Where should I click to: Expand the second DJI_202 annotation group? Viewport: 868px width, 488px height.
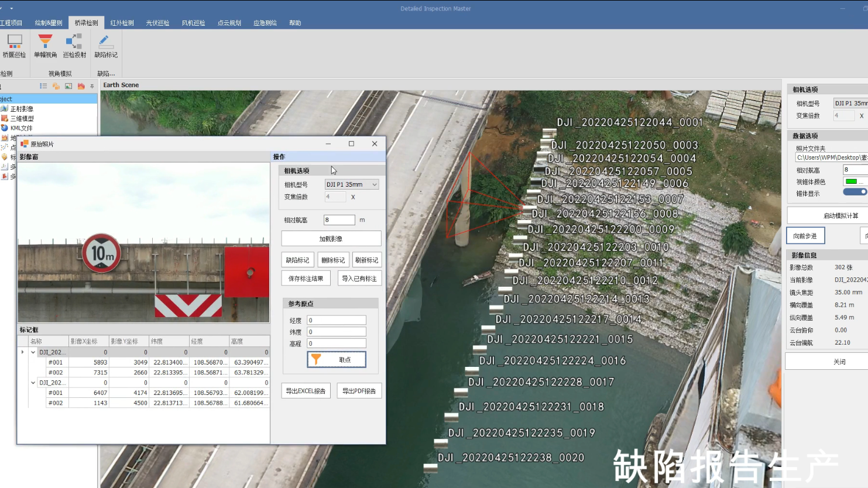[x=33, y=383]
